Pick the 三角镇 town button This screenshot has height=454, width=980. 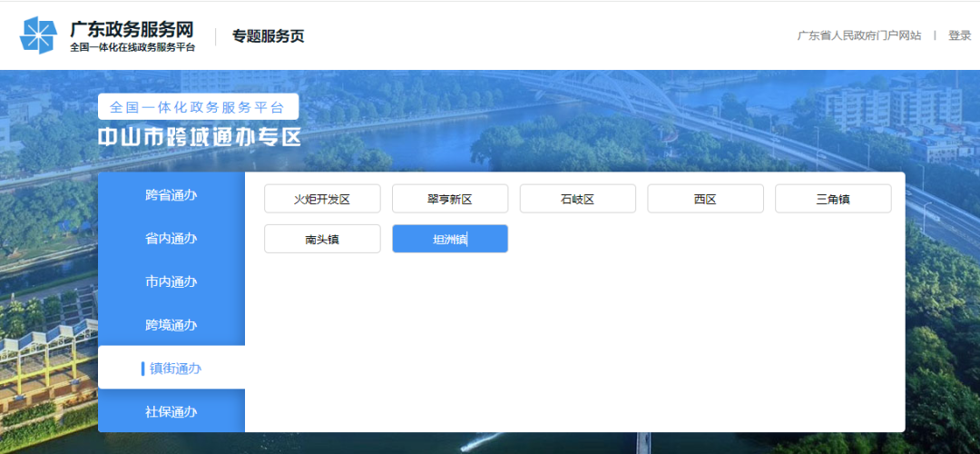pyautogui.click(x=833, y=199)
